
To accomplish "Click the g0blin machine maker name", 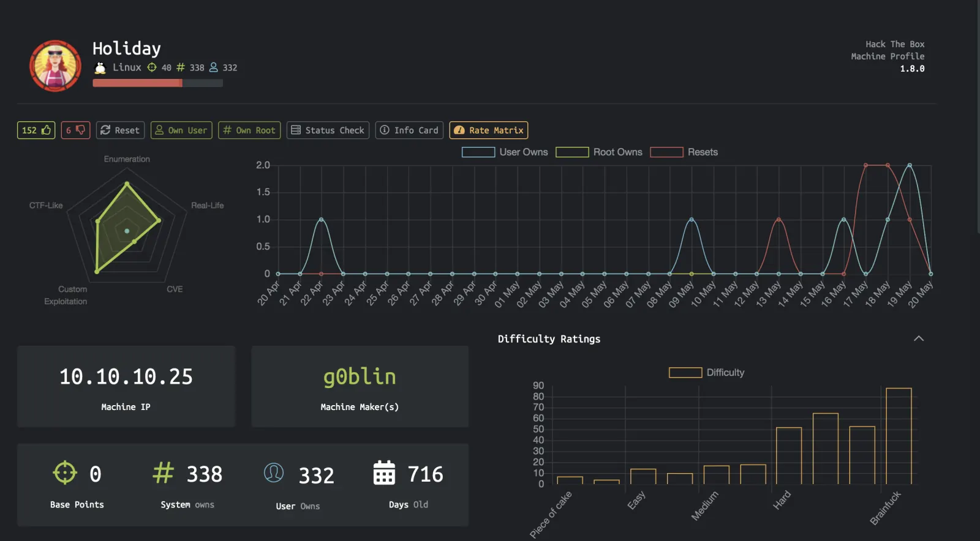I will (360, 376).
